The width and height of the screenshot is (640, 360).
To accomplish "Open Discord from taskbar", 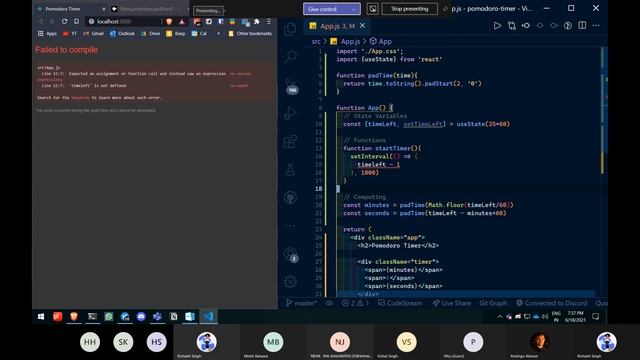I will 141,316.
